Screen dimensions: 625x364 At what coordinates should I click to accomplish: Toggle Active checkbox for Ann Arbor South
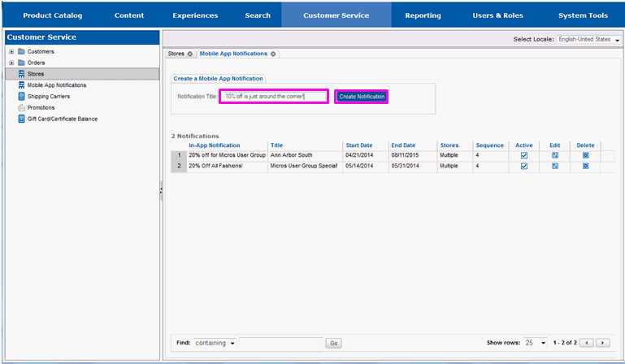524,155
